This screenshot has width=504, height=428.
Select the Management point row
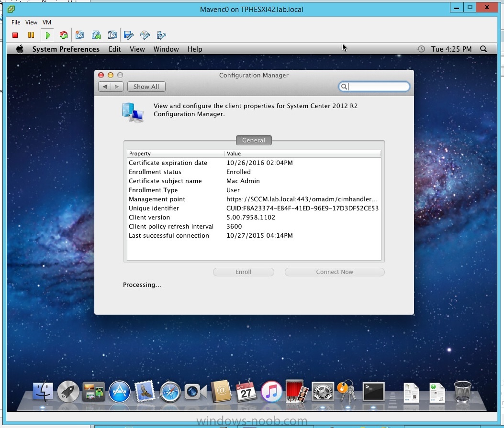tap(254, 199)
